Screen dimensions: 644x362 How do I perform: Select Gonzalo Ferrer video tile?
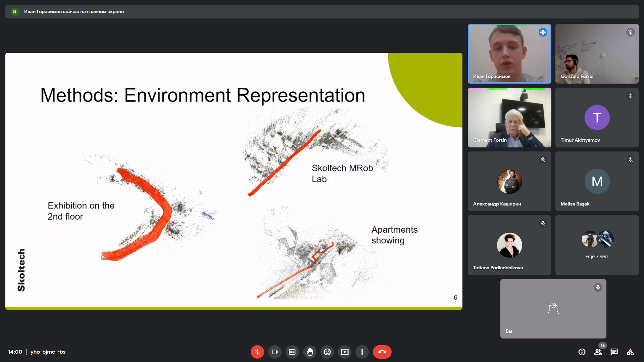pos(597,54)
